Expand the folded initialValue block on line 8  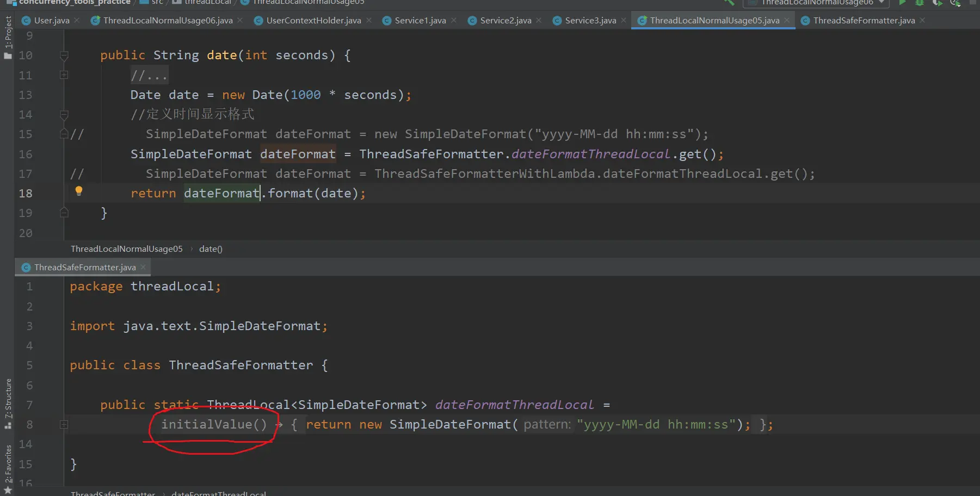tap(64, 424)
